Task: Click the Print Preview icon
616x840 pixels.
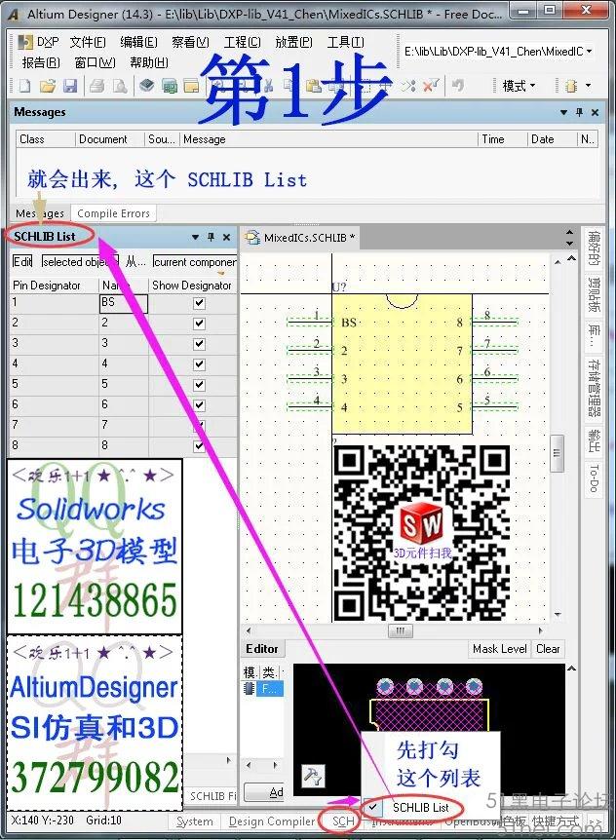Action: click(120, 86)
